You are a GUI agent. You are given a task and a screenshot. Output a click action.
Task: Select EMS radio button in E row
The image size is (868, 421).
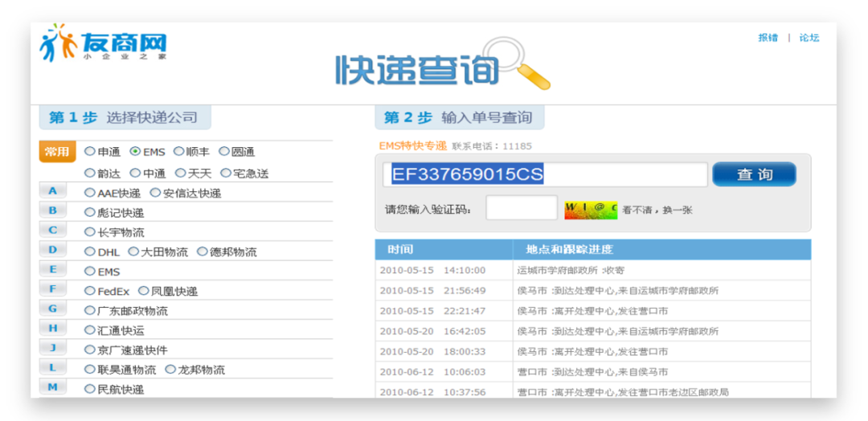[x=90, y=271]
